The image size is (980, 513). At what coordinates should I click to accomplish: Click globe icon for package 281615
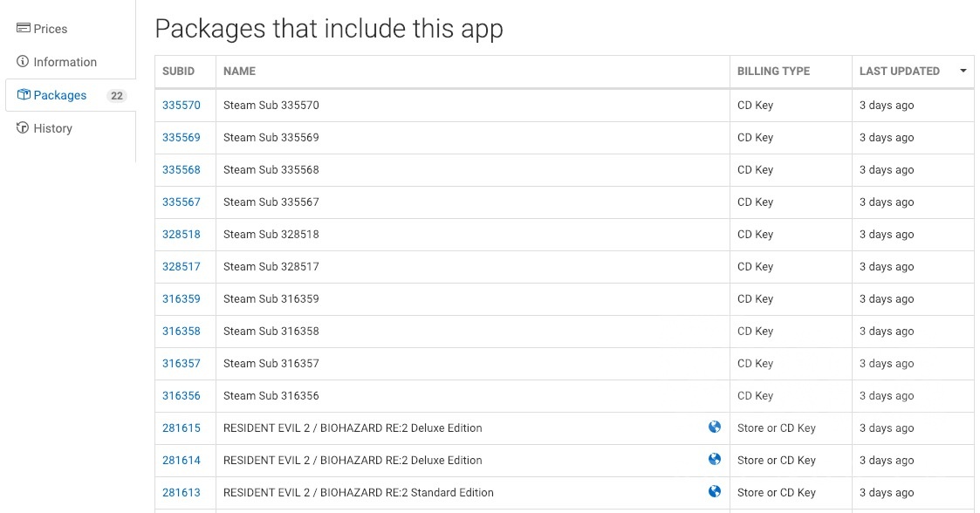(715, 427)
